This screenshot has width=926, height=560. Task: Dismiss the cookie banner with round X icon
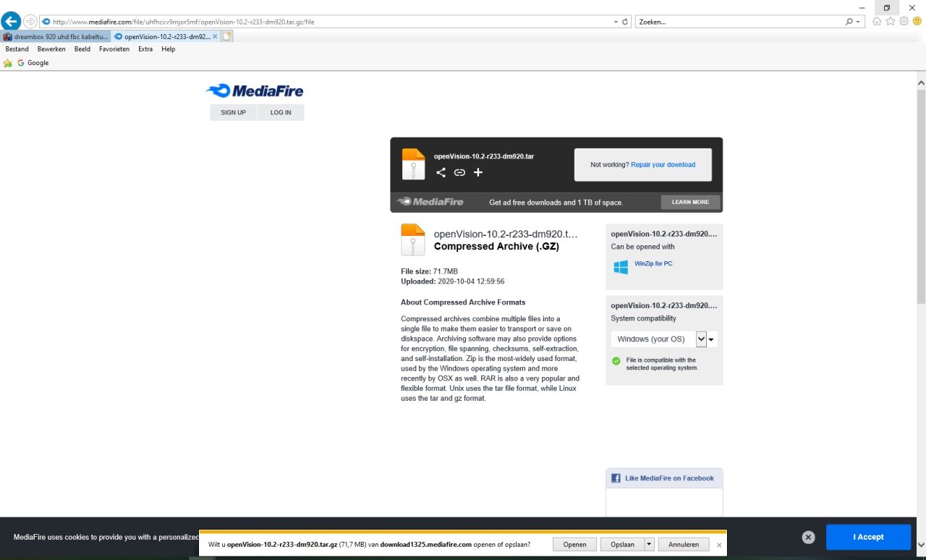[x=809, y=537]
